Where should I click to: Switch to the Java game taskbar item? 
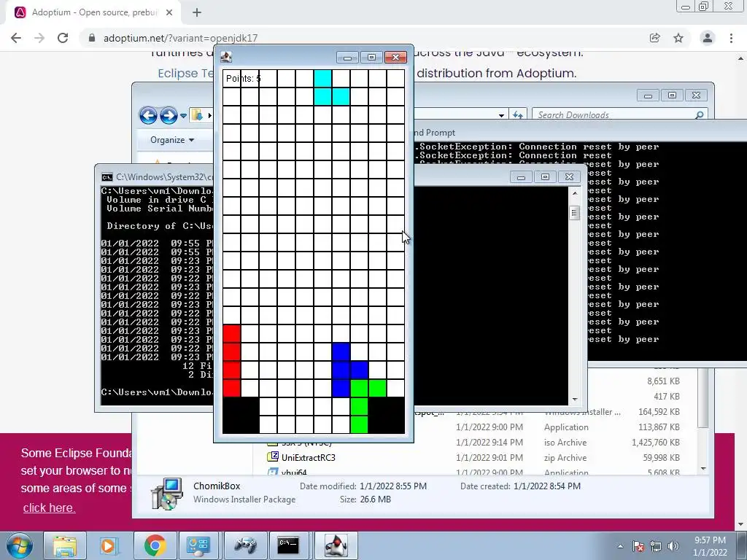336,545
